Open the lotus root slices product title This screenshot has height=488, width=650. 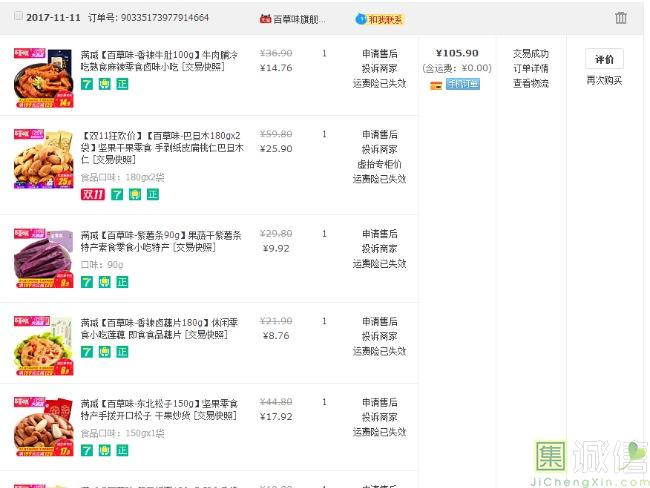click(x=159, y=328)
